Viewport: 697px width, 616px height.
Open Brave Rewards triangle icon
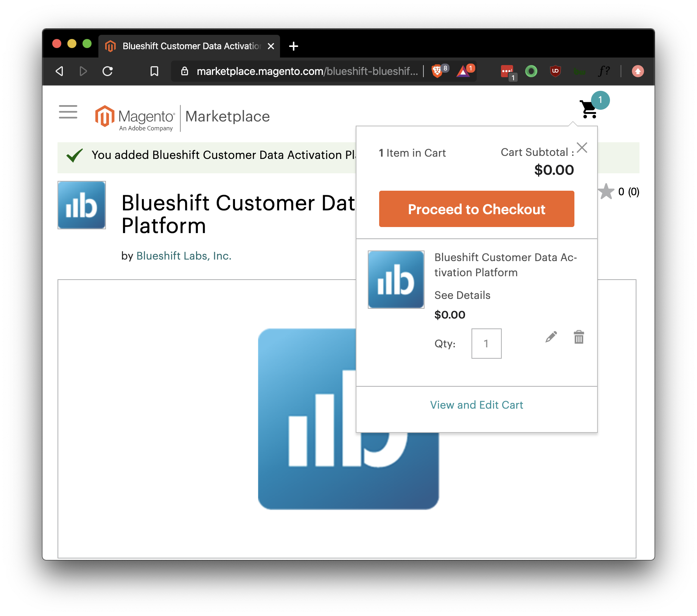(463, 71)
